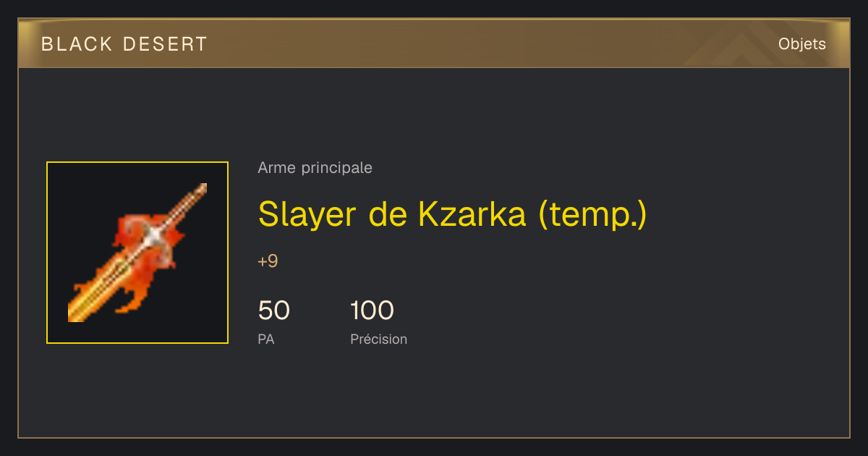Select the silver crossguard on the sword icon

click(x=156, y=237)
